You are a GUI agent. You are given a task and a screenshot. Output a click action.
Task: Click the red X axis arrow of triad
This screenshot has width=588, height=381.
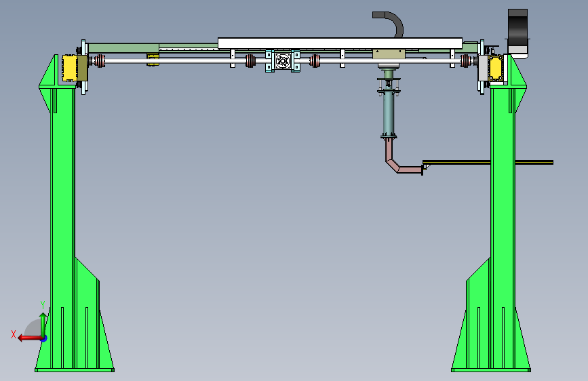(x=29, y=338)
